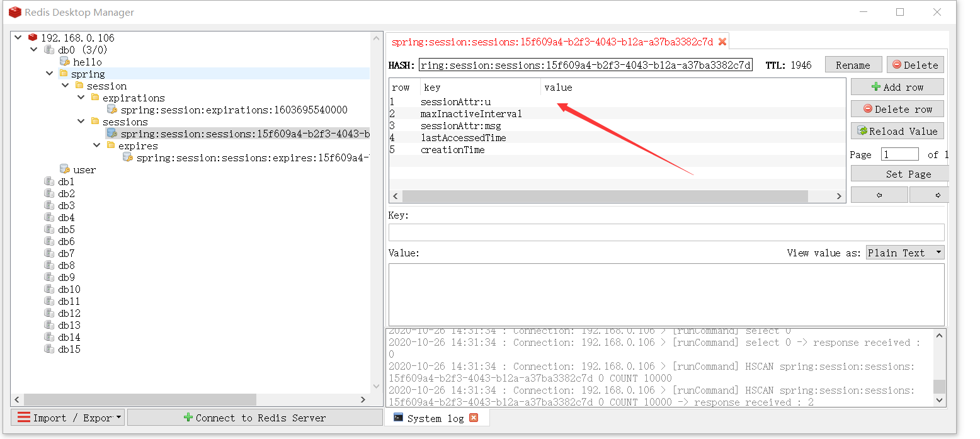Click the expirations folder icon
The height and width of the screenshot is (439, 980).
pyautogui.click(x=94, y=98)
